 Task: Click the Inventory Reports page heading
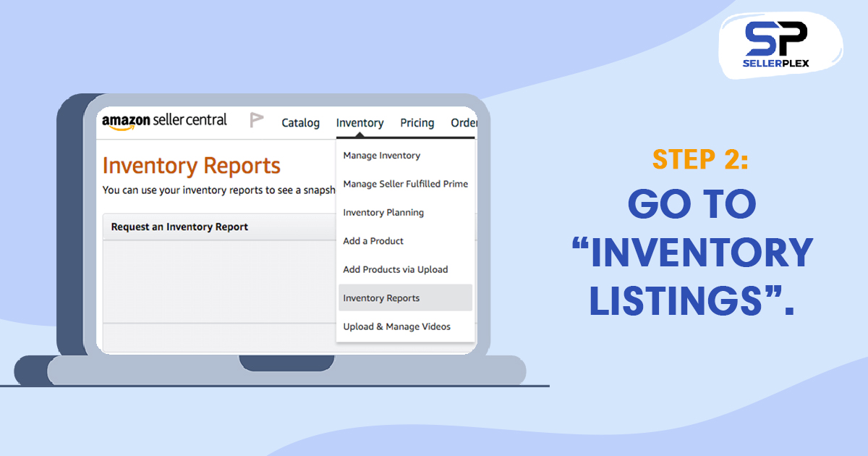[x=191, y=166]
